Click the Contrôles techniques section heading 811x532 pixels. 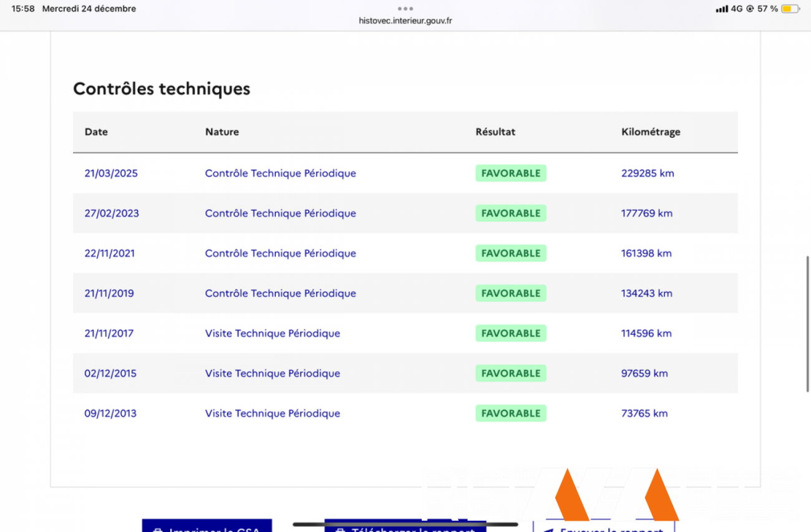pyautogui.click(x=162, y=89)
